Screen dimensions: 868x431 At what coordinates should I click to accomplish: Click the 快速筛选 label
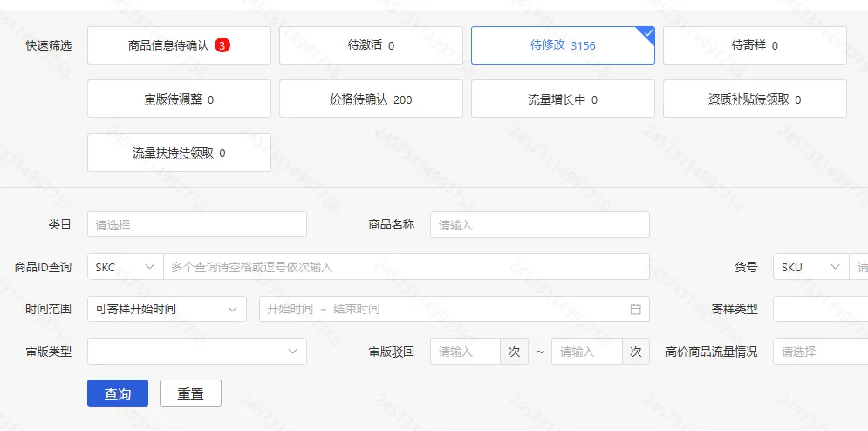coord(49,45)
